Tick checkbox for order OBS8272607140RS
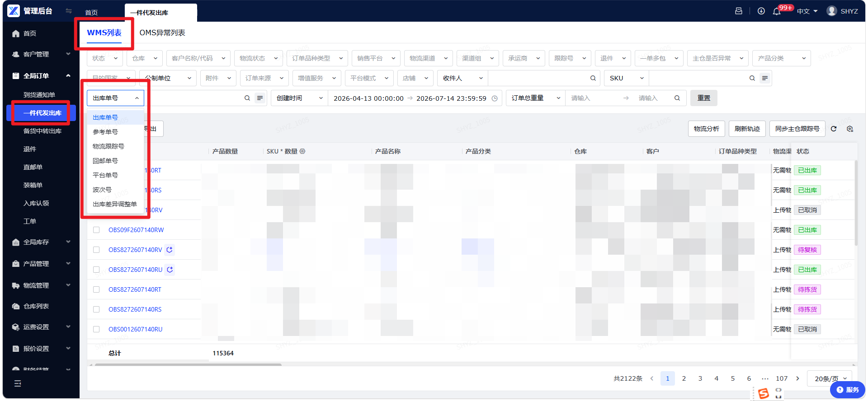 (x=96, y=309)
